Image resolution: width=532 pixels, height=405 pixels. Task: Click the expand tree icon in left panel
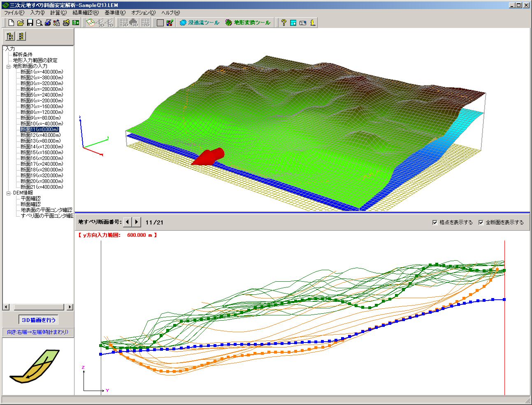click(10, 36)
